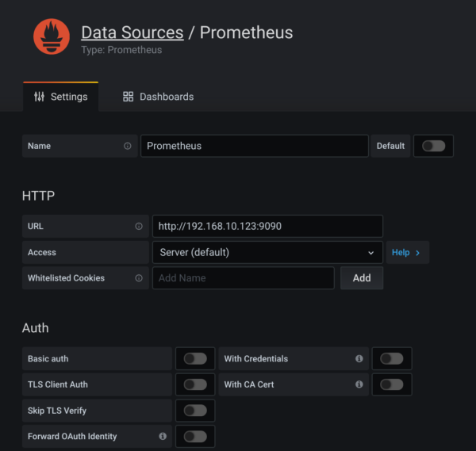Click the Settings tab sliders icon
This screenshot has width=476, height=451.
(39, 97)
